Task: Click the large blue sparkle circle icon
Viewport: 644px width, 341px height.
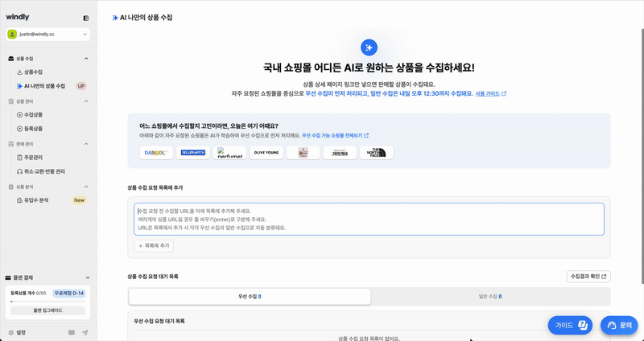Action: (x=369, y=47)
